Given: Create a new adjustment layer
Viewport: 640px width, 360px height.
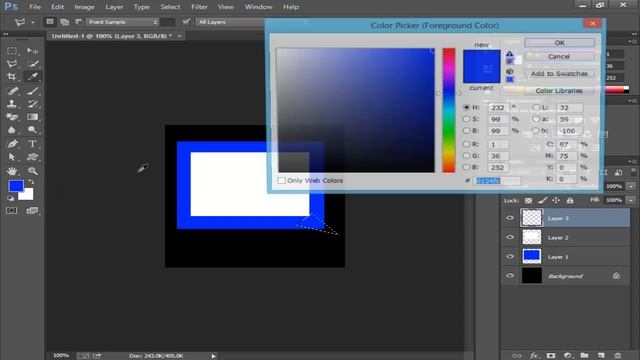Looking at the screenshot, I should [567, 356].
